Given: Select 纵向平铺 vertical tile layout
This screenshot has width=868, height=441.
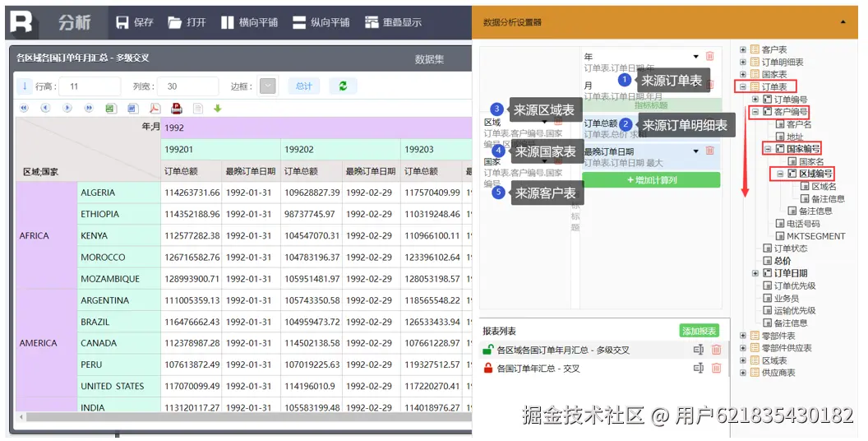Looking at the screenshot, I should (321, 22).
